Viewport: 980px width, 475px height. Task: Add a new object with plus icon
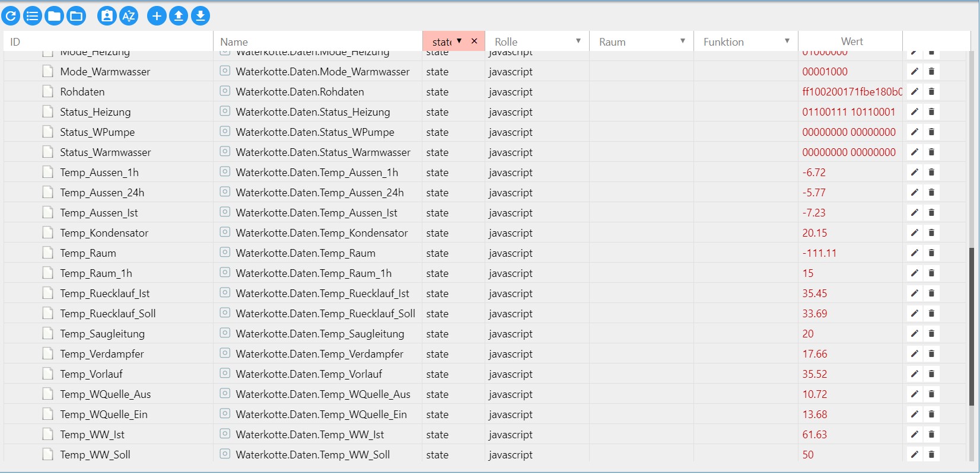point(157,16)
